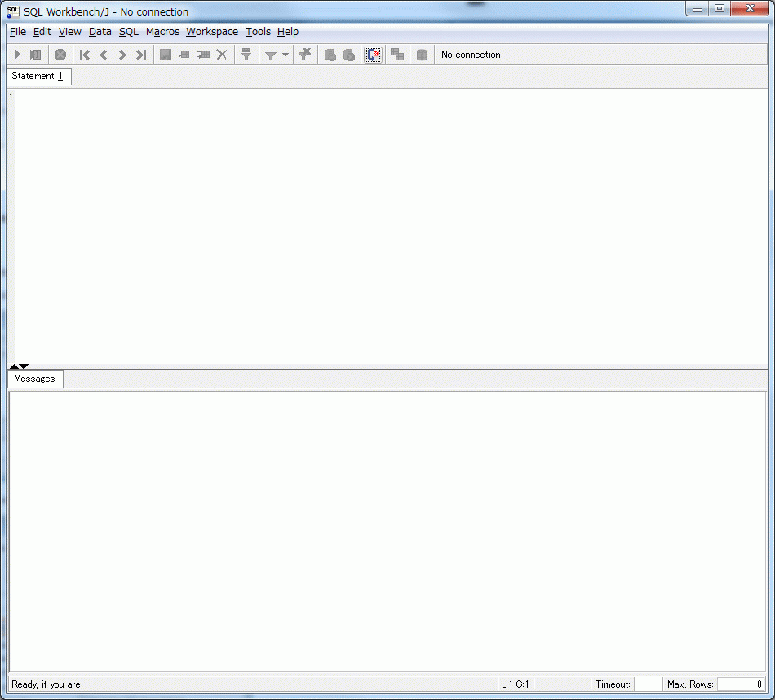This screenshot has width=775, height=700.
Task: Open the Macros menu
Action: tap(162, 32)
